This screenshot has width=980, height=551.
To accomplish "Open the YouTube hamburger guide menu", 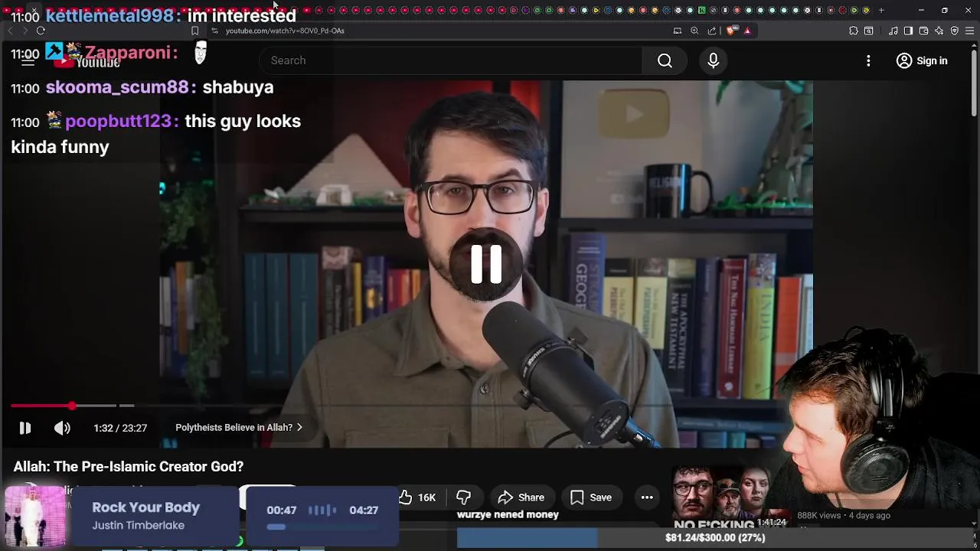I will click(x=28, y=60).
